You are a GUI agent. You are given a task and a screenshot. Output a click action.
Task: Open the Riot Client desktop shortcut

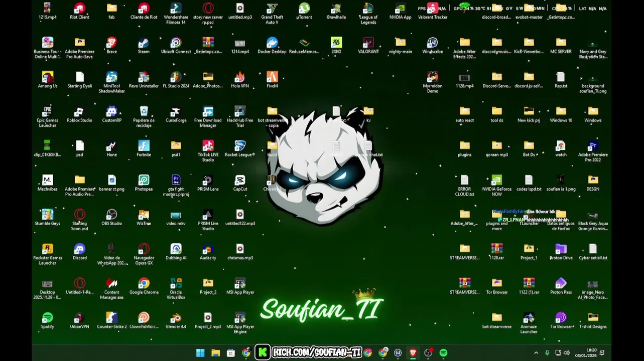pos(79,11)
